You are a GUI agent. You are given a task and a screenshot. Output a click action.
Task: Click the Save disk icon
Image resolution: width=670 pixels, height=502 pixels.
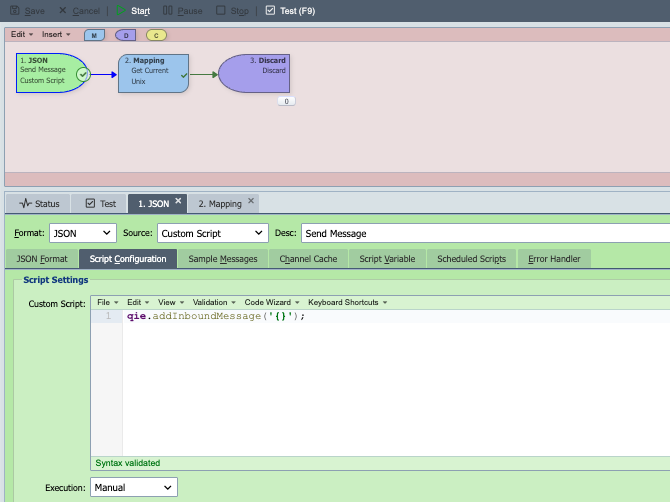15,10
